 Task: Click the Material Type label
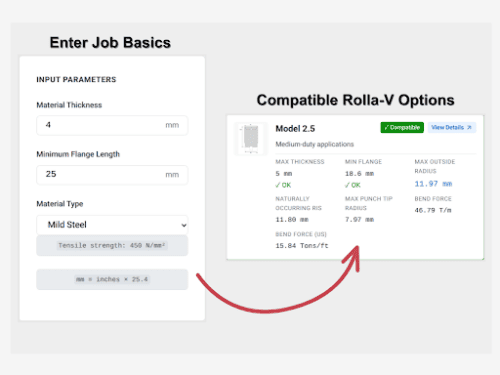[60, 204]
